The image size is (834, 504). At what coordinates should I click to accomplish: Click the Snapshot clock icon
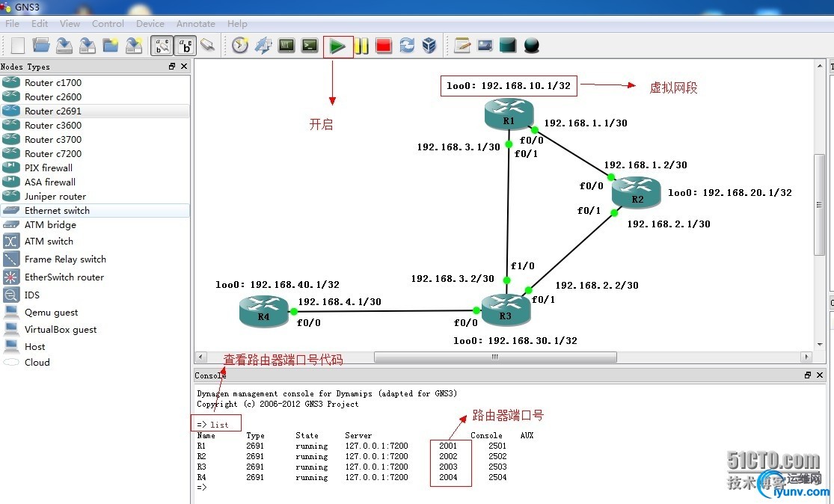click(x=240, y=46)
